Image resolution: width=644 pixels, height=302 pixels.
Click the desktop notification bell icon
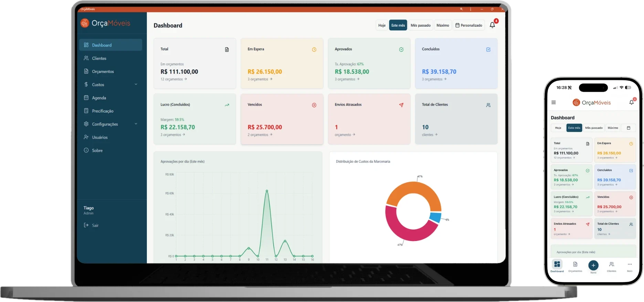(x=492, y=25)
